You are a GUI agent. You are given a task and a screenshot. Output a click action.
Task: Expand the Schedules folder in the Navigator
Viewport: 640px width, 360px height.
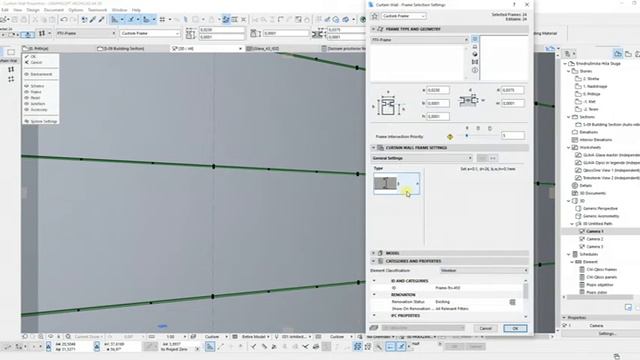[x=569, y=254]
